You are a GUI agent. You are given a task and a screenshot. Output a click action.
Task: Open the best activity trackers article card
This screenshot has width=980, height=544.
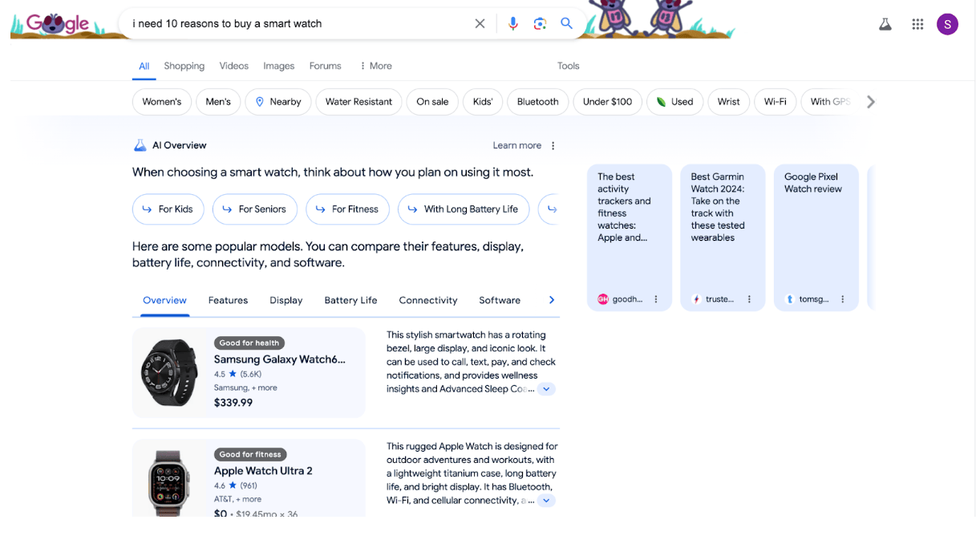pyautogui.click(x=630, y=237)
